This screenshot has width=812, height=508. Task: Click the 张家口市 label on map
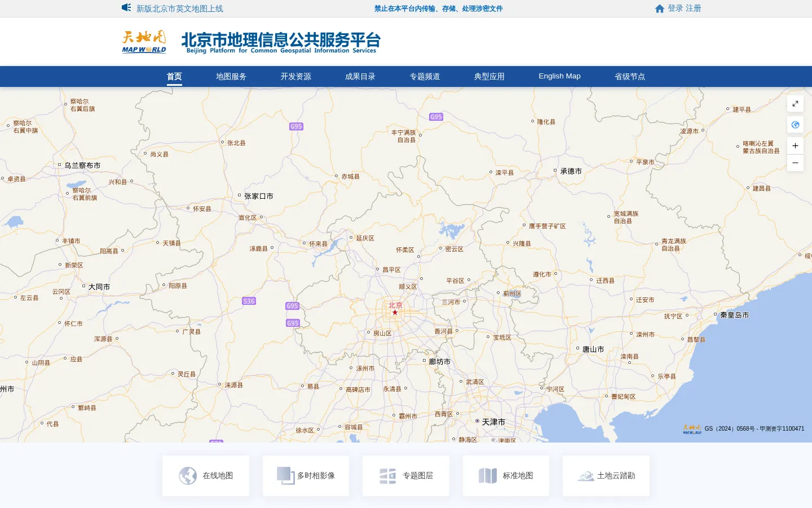(x=259, y=196)
